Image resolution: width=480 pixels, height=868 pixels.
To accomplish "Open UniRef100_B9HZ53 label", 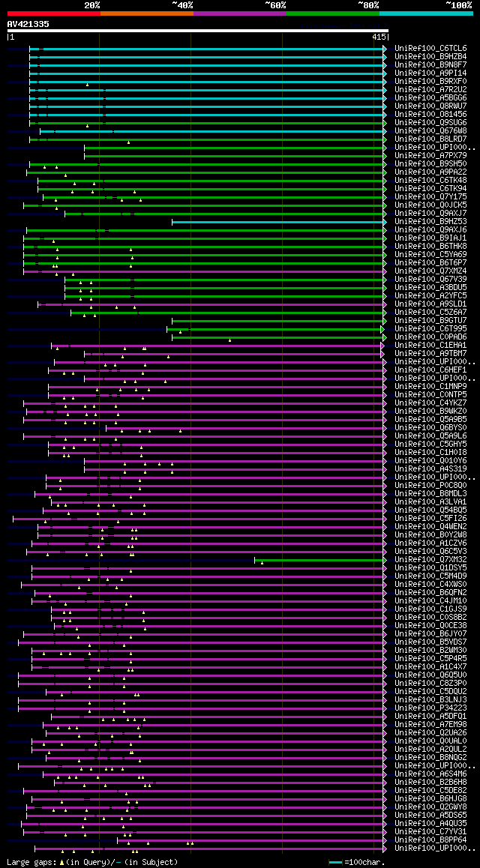I will [x=430, y=221].
